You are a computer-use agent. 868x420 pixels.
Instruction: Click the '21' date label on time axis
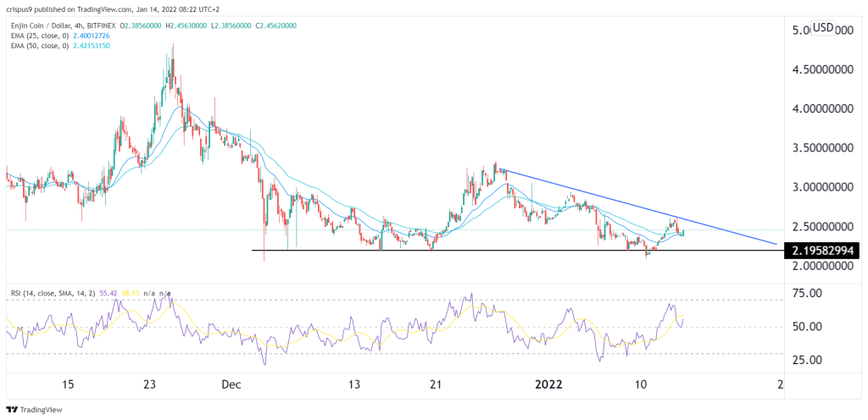pos(436,384)
